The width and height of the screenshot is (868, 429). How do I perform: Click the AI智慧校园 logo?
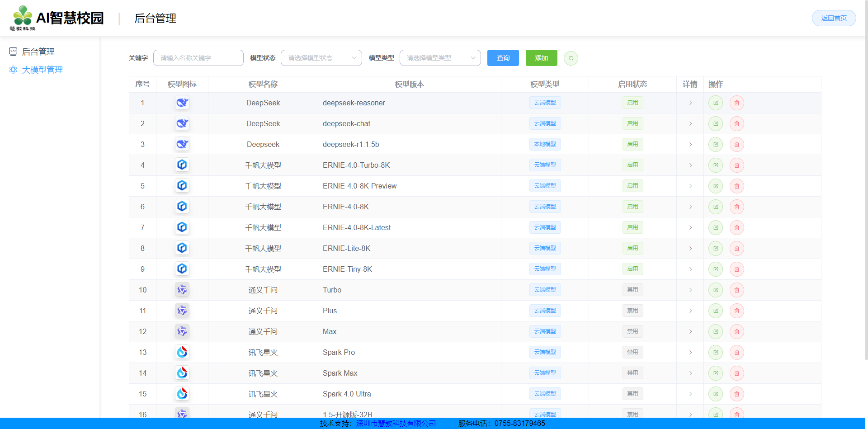(57, 18)
